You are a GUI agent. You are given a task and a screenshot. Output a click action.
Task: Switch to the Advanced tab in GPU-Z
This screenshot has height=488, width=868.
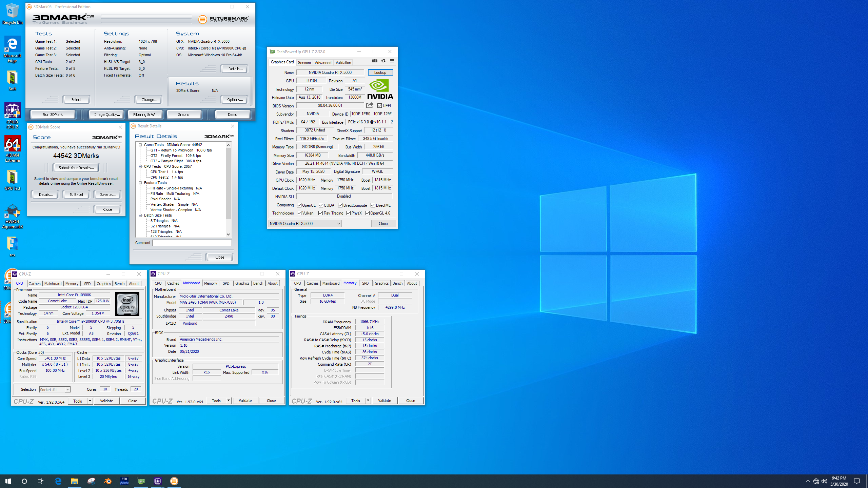pos(323,63)
